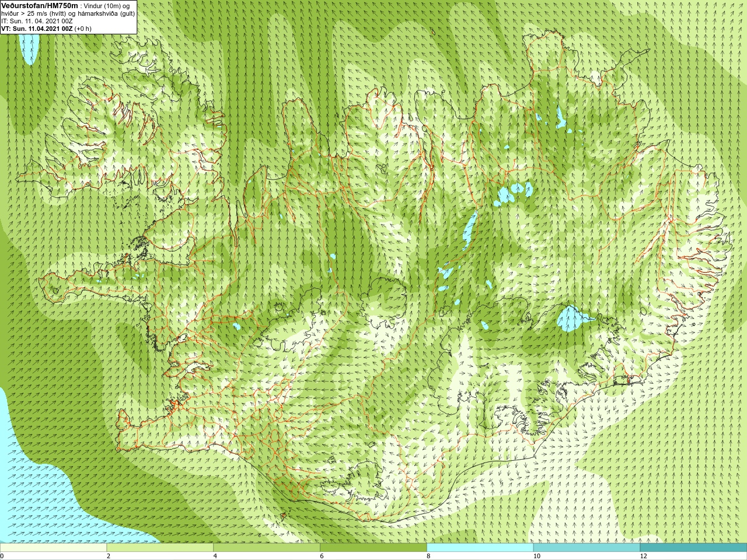Click the medium green 4–6 m/s legend swatch
The width and height of the screenshot is (747, 560).
(x=267, y=548)
